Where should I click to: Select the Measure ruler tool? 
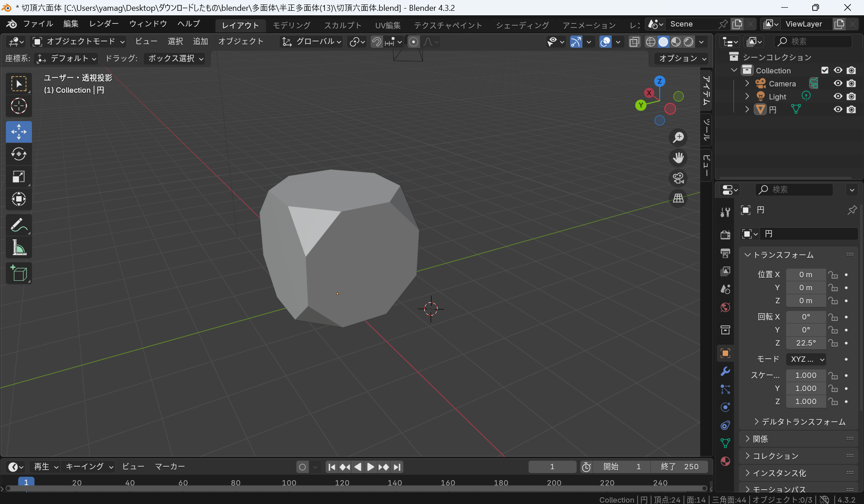click(x=19, y=247)
